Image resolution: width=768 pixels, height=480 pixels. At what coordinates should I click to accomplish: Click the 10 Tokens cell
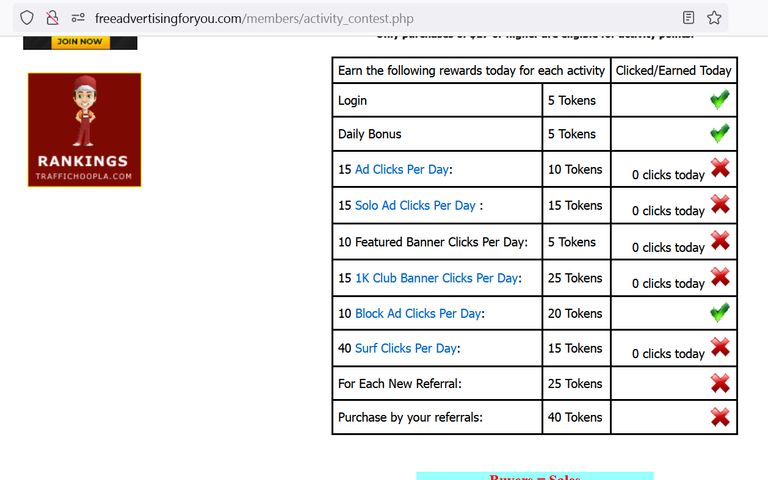(575, 169)
